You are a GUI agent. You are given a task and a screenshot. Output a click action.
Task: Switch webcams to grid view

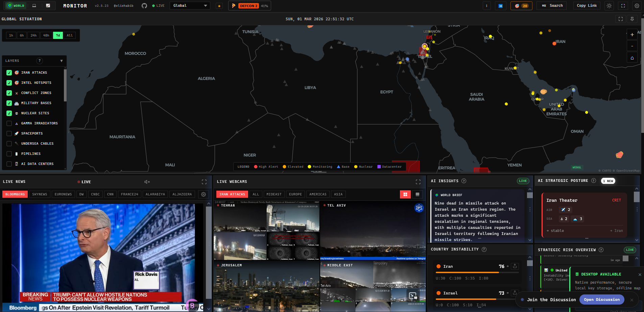click(x=405, y=194)
